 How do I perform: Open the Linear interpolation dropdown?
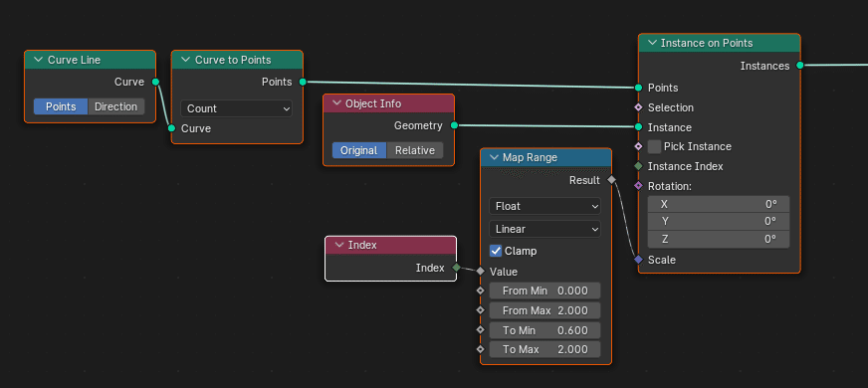click(x=545, y=229)
